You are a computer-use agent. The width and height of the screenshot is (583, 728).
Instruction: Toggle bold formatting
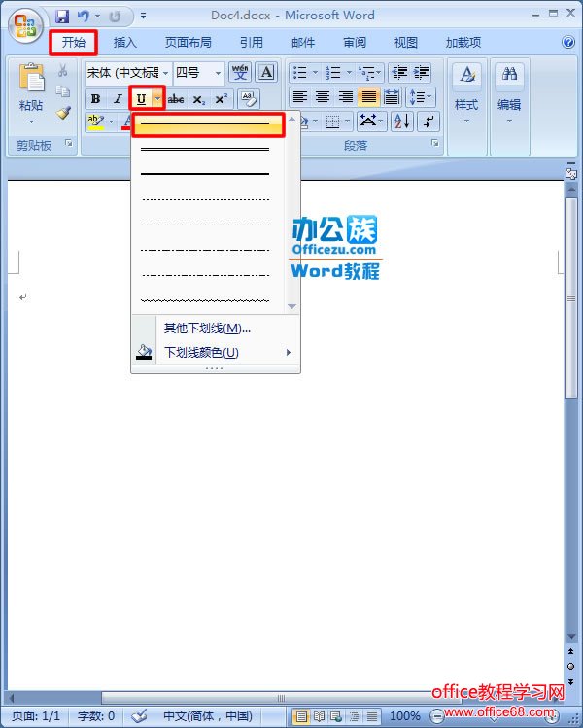(x=95, y=99)
